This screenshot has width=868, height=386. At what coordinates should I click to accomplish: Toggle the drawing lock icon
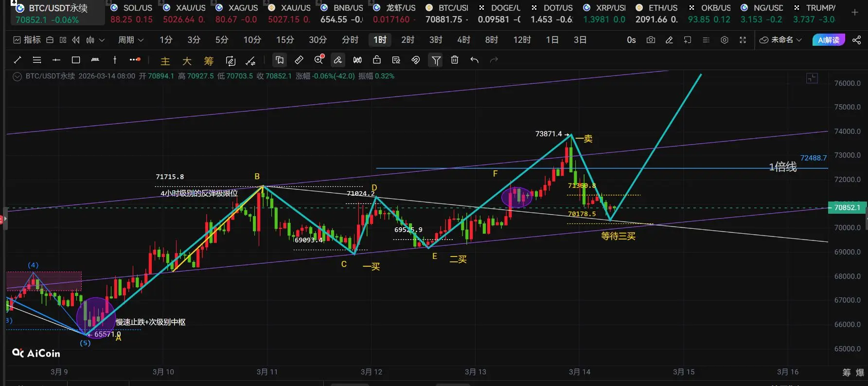pos(377,60)
